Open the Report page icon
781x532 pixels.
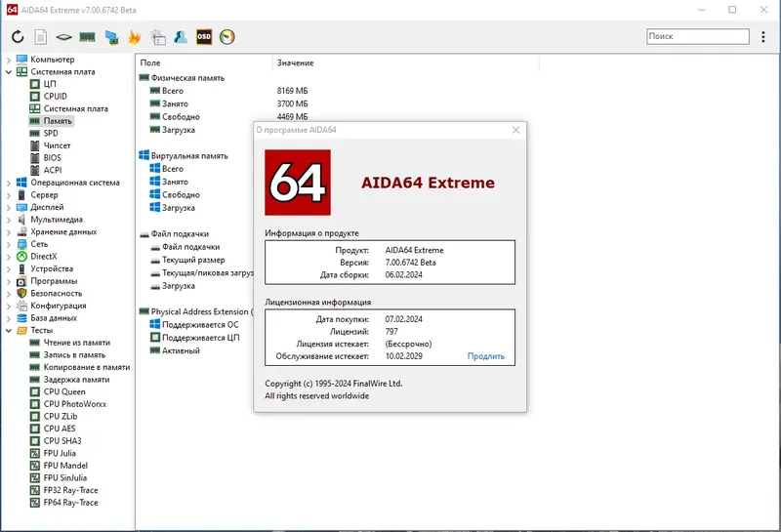coord(41,37)
